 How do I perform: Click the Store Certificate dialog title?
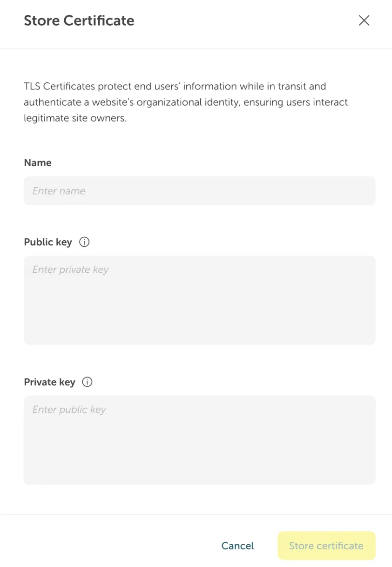point(79,20)
